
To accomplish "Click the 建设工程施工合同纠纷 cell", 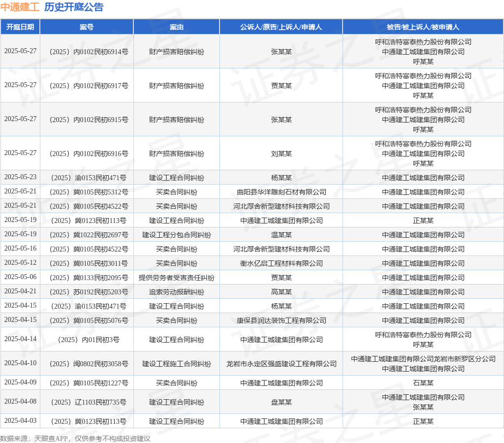I will 177,364.
